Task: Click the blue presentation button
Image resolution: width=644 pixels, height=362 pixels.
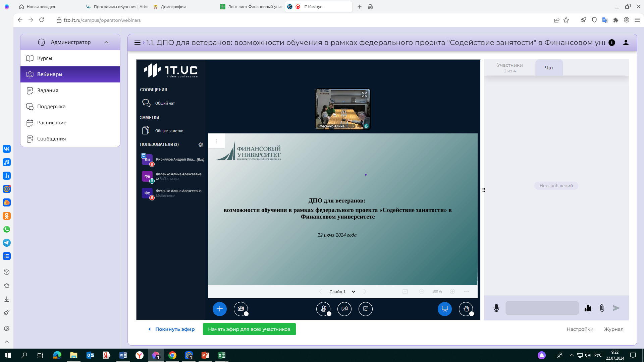Action: pyautogui.click(x=445, y=309)
